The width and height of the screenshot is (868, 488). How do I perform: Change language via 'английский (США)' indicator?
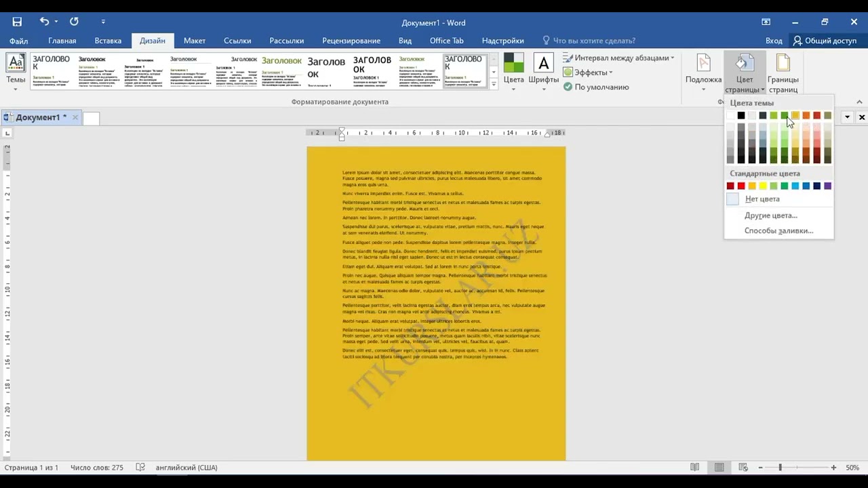tap(186, 468)
